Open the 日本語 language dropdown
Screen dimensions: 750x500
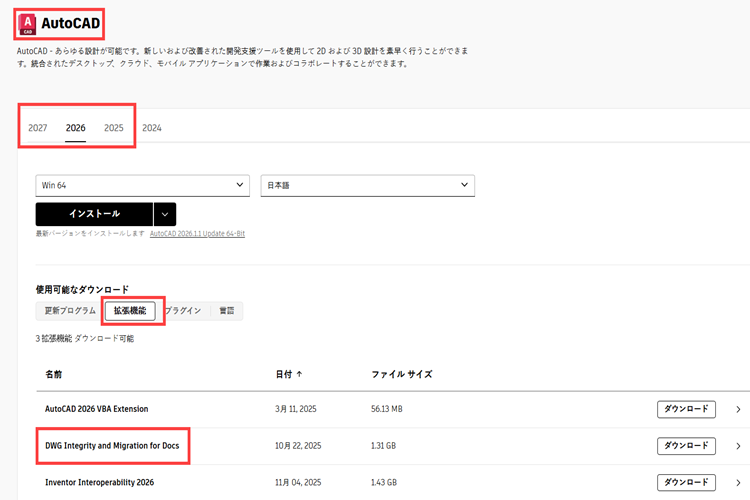367,185
